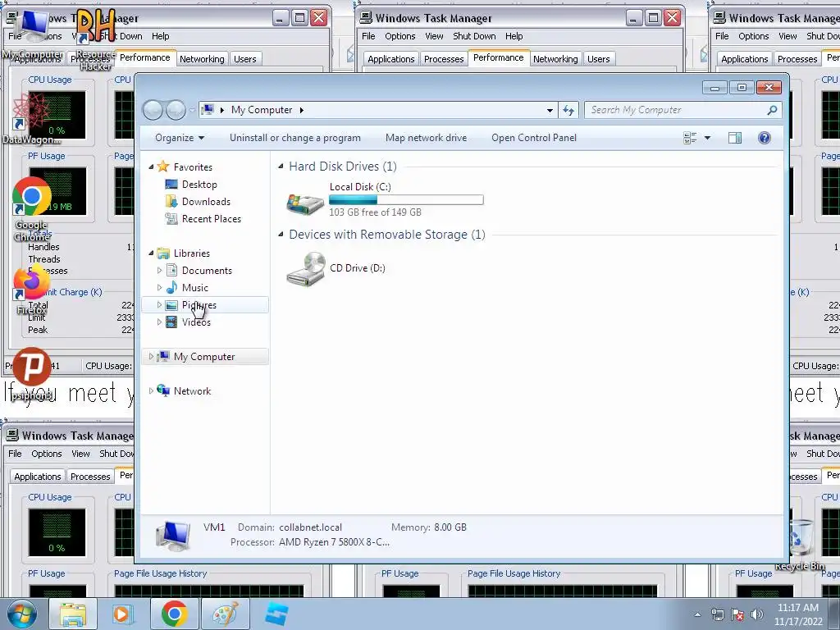Image resolution: width=840 pixels, height=630 pixels.
Task: Open the Organize dropdown
Action: (180, 138)
